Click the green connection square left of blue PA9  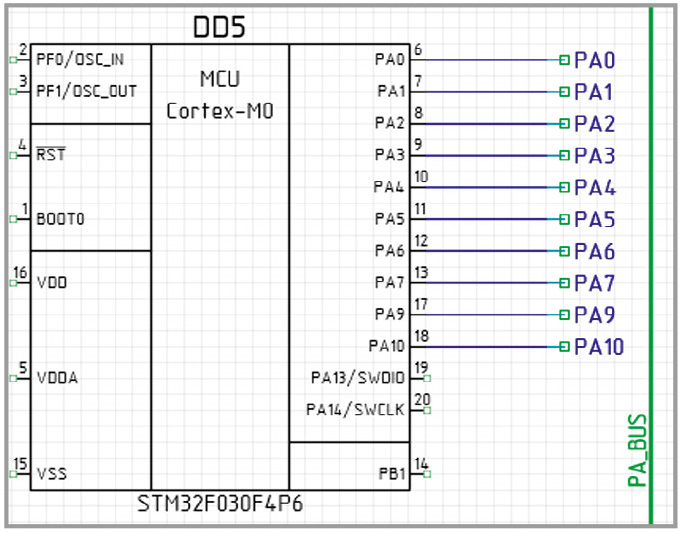click(564, 315)
